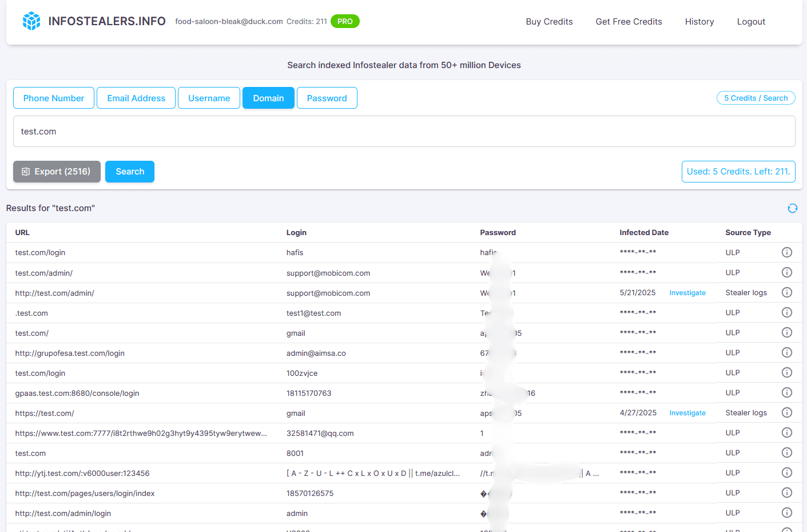Select the Domain search type
807x532 pixels.
tap(268, 98)
